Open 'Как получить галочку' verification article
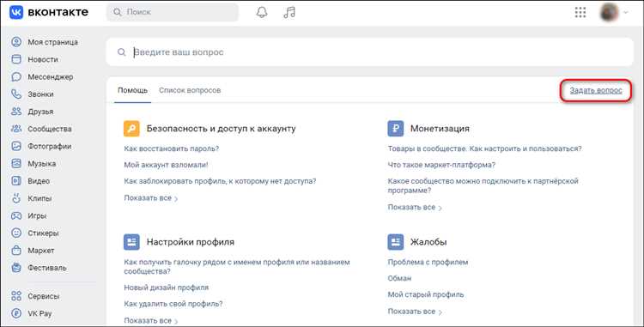644x327 pixels. [237, 266]
